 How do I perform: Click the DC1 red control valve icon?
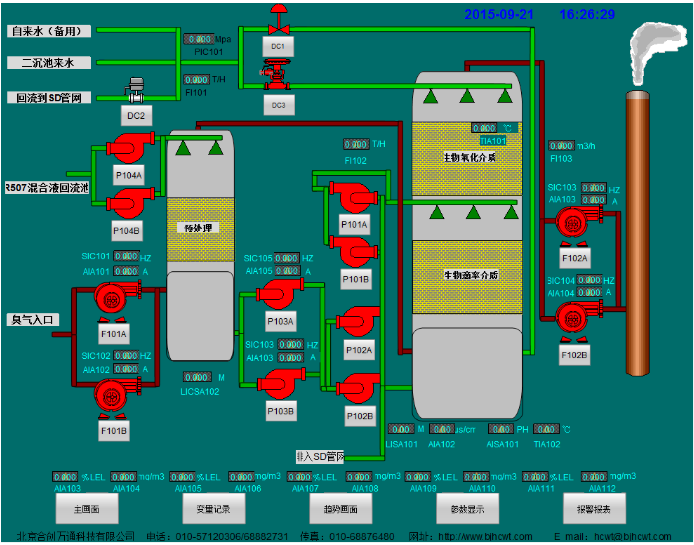click(x=279, y=19)
